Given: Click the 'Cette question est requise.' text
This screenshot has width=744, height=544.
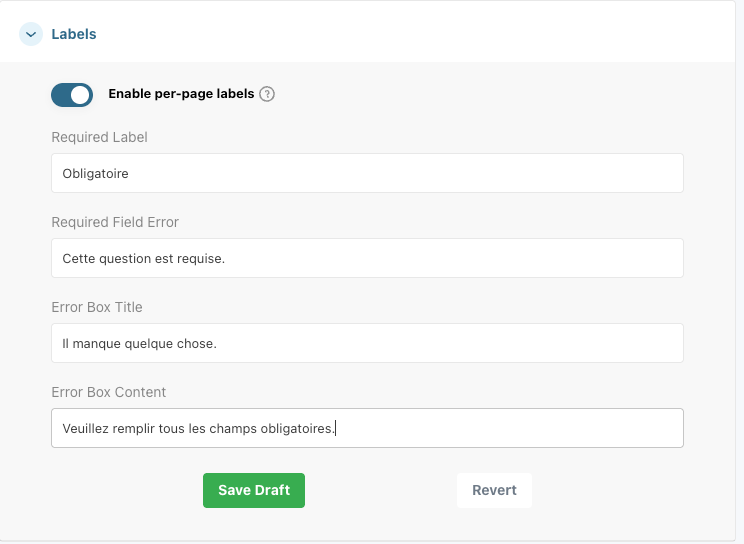Looking at the screenshot, I should [x=143, y=258].
